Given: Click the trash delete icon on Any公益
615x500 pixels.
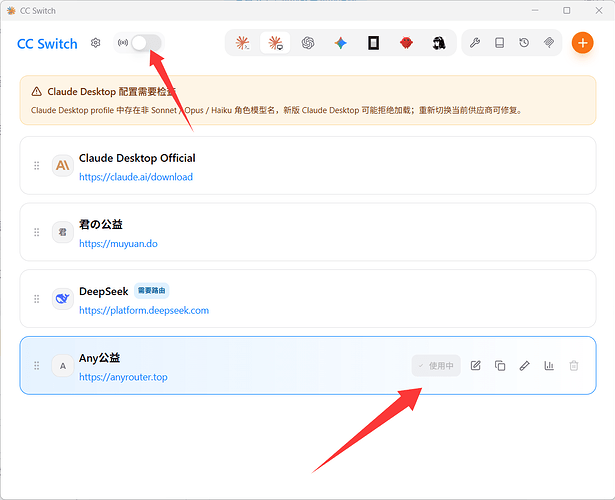Looking at the screenshot, I should pyautogui.click(x=573, y=365).
